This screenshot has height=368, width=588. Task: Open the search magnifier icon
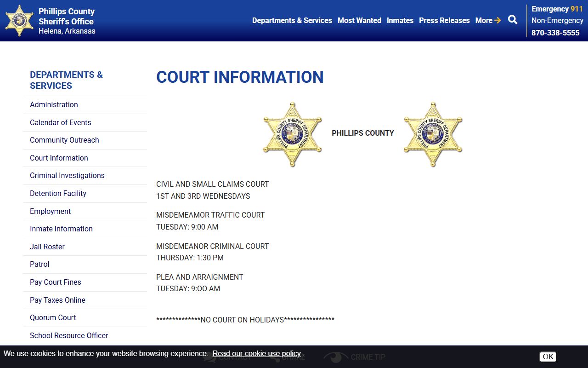(x=513, y=20)
